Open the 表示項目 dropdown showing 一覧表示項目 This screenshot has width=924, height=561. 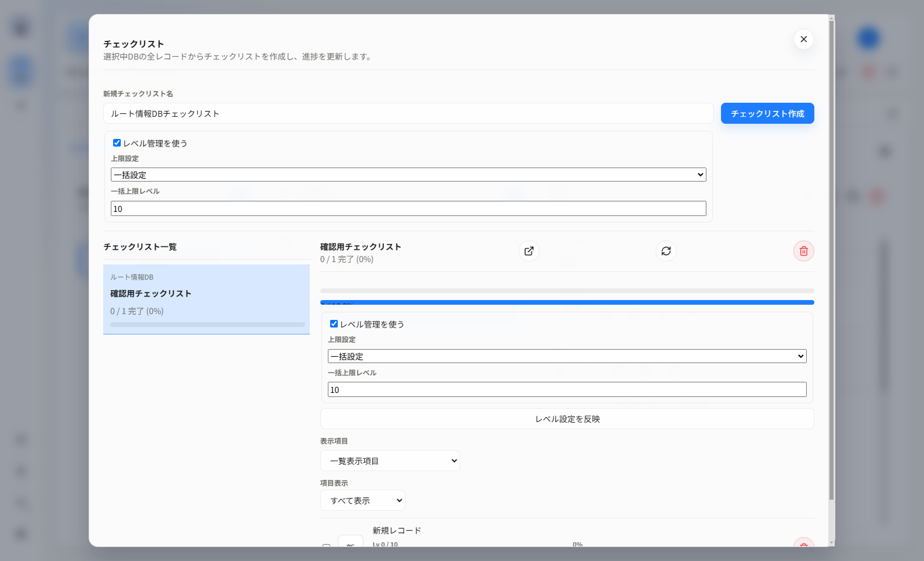[390, 461]
